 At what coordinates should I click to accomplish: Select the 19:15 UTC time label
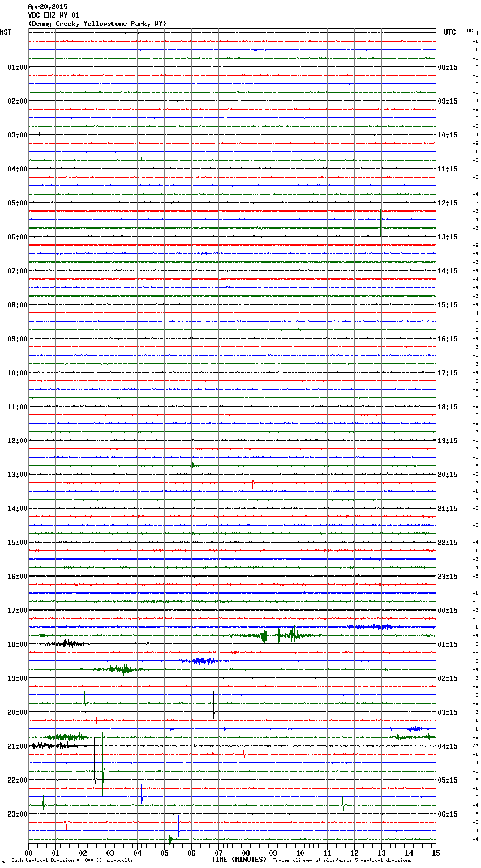coord(448,441)
